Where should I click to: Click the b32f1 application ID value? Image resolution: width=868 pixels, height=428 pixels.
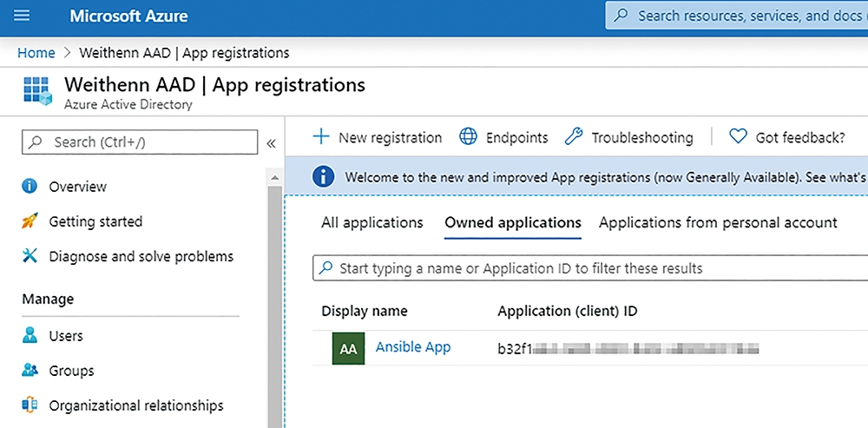coord(628,348)
